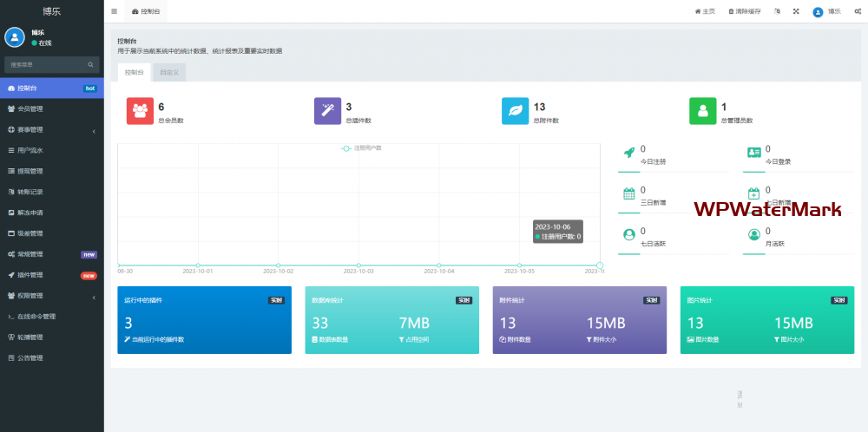Expand the 权限管理 sidebar submenu
The image size is (868, 432).
tap(52, 296)
